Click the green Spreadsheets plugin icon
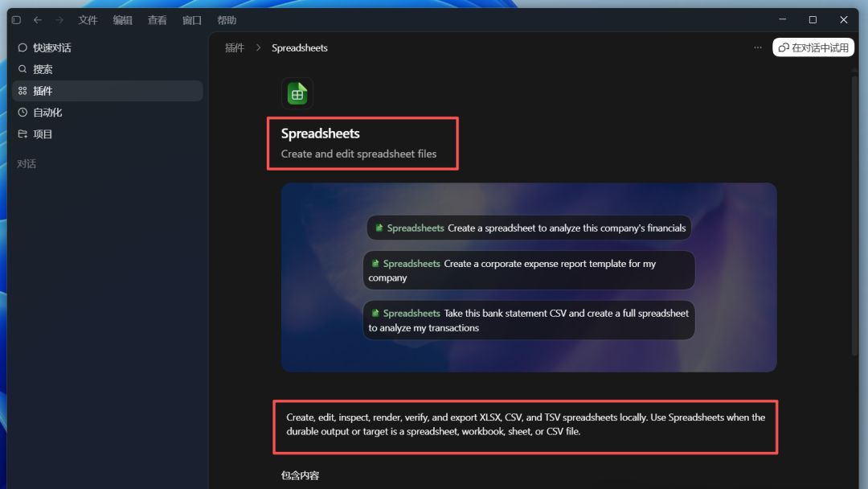The width and height of the screenshot is (868, 489). click(x=297, y=93)
